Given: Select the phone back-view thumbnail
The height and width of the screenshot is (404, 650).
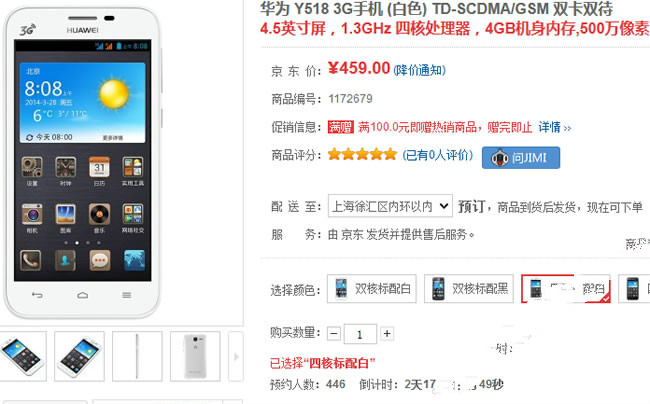Looking at the screenshot, I should pyautogui.click(x=195, y=356).
